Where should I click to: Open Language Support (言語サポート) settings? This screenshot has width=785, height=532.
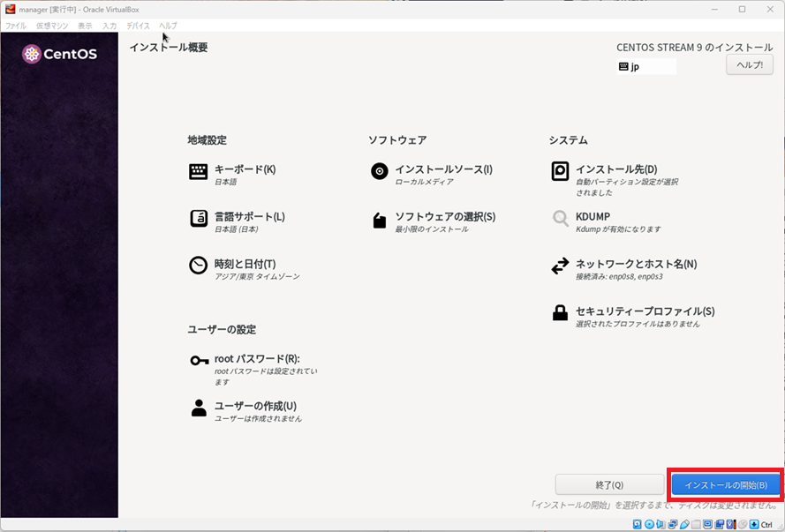pos(237,222)
